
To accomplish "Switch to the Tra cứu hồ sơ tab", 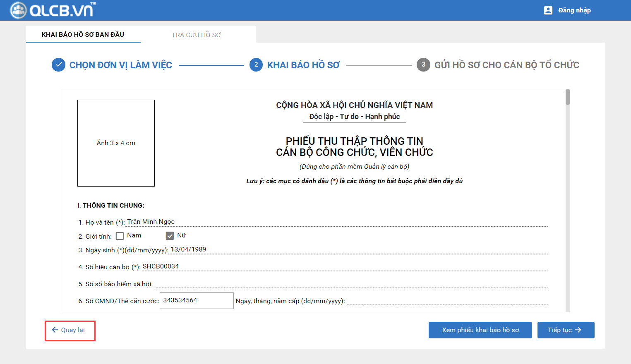I will [196, 35].
